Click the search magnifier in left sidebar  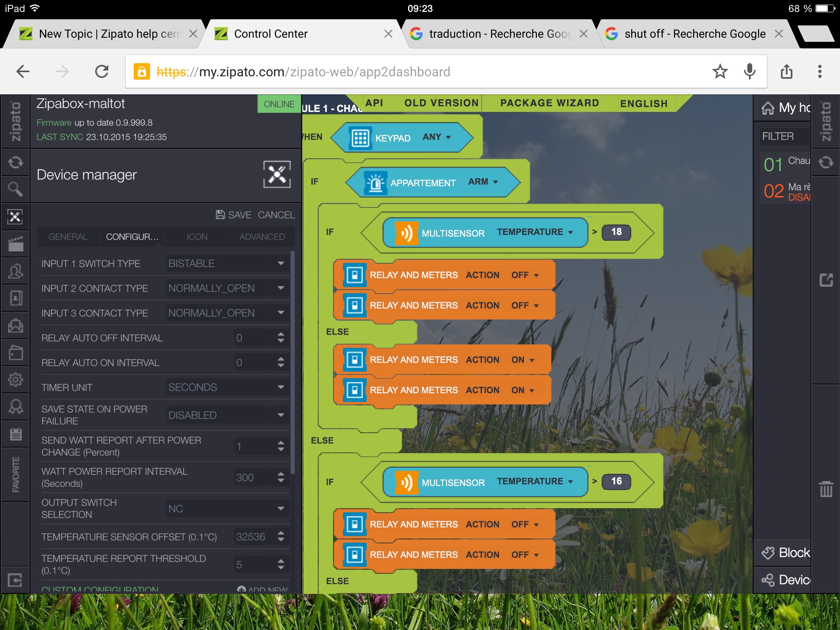coord(15,189)
